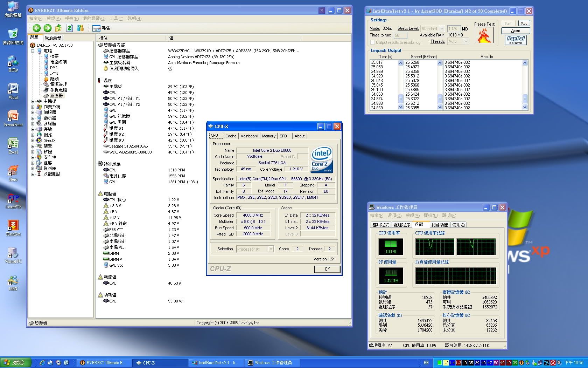
Task: Open the Virtual PC desktop shortcut
Action: coord(13,255)
